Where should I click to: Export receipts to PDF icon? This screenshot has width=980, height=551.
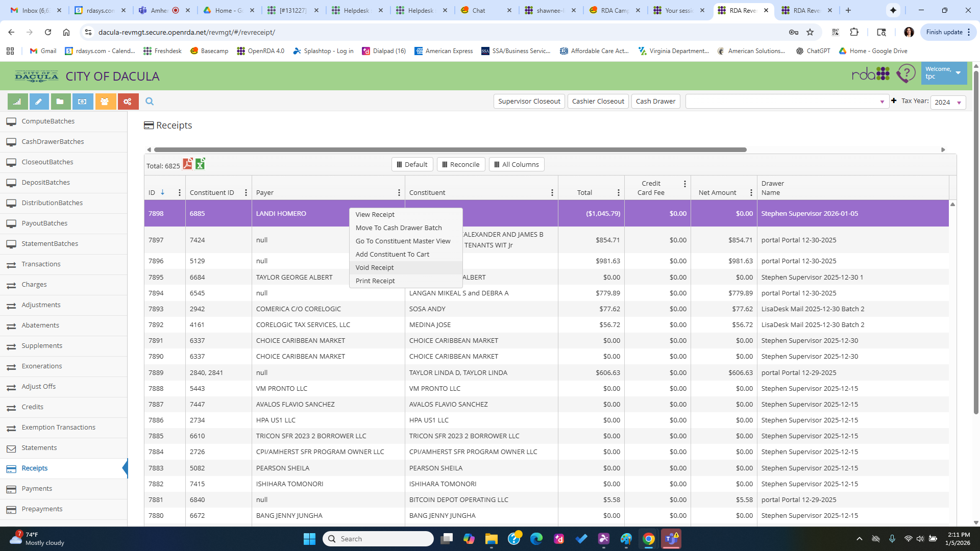[188, 164]
